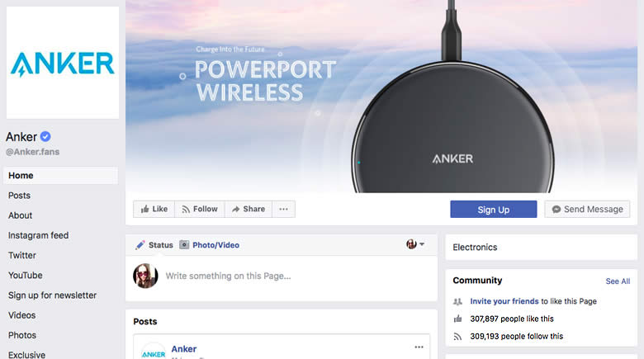
Task: Share the Anker page
Action: point(248,209)
